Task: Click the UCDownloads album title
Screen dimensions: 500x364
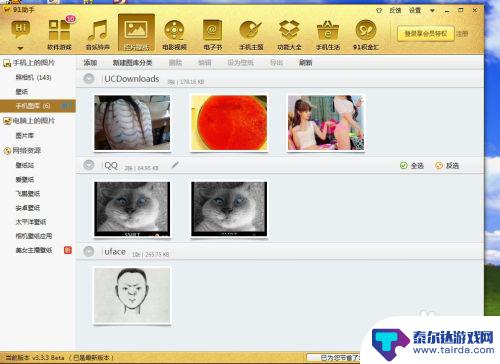Action: click(132, 79)
